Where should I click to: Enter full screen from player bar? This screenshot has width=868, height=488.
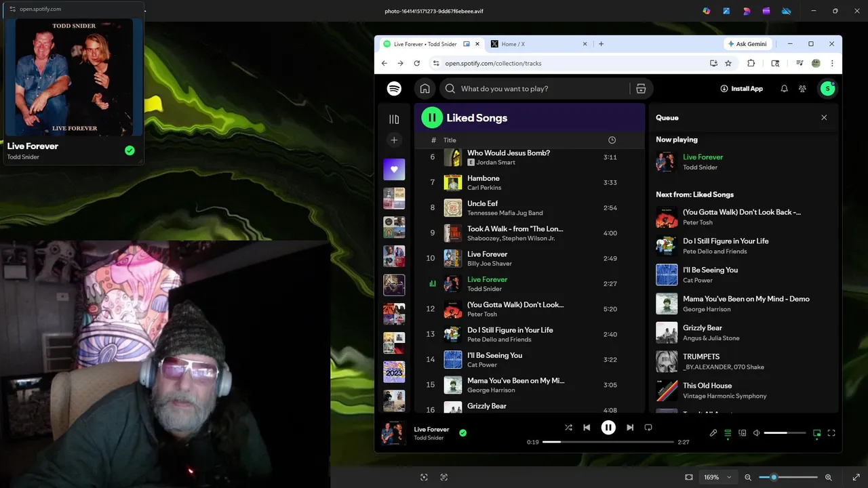point(831,433)
